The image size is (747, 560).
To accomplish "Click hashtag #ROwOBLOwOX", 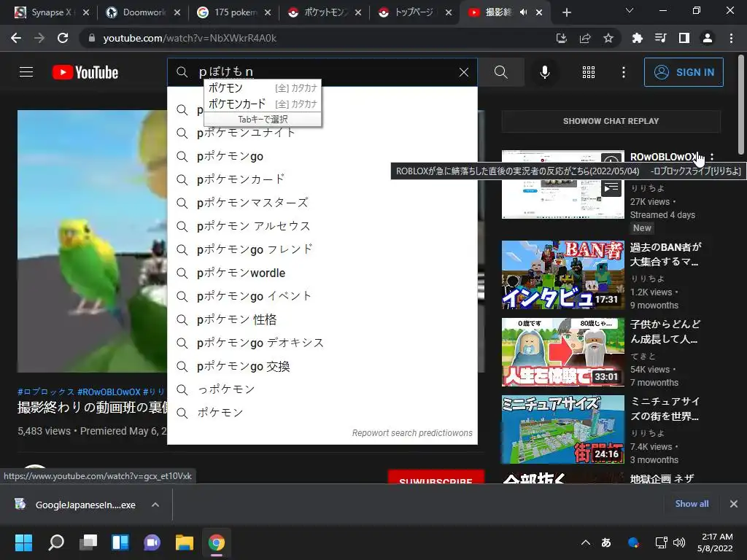I will (x=109, y=392).
